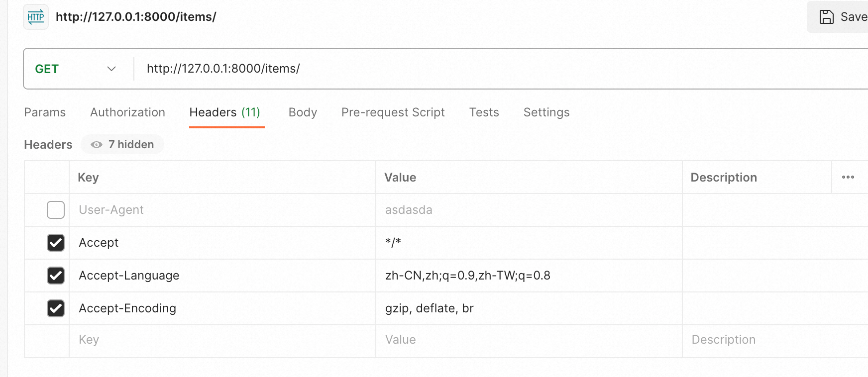Open the three-dots column options menu

tap(848, 177)
